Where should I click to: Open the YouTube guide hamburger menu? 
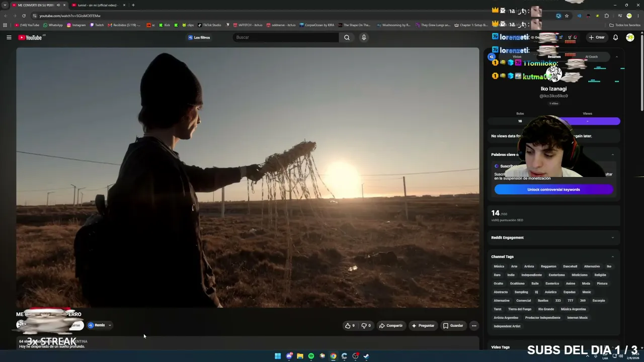[9, 37]
